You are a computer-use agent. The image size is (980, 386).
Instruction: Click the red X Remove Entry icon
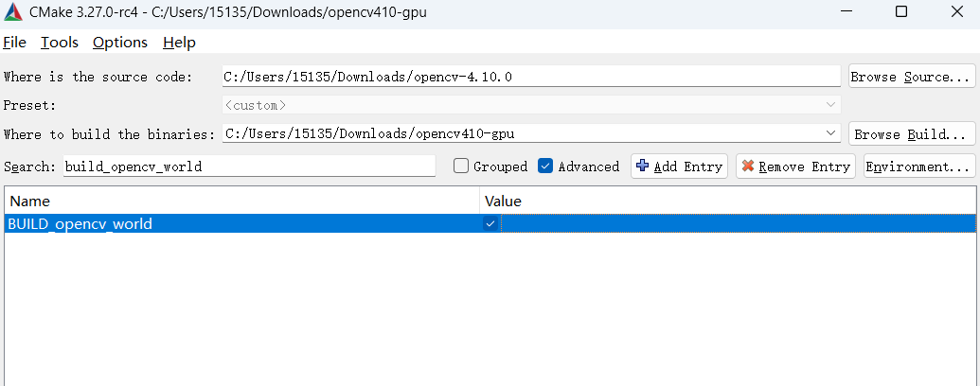pos(748,167)
